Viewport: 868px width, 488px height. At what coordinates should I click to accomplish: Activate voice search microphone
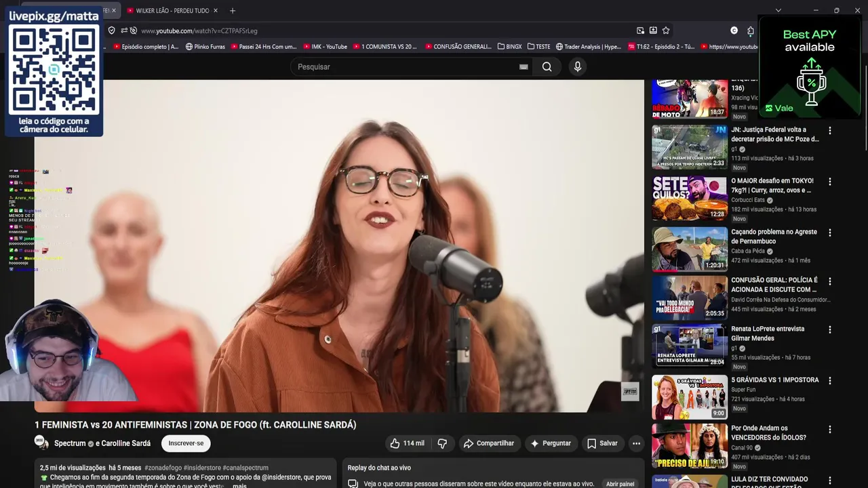click(577, 66)
